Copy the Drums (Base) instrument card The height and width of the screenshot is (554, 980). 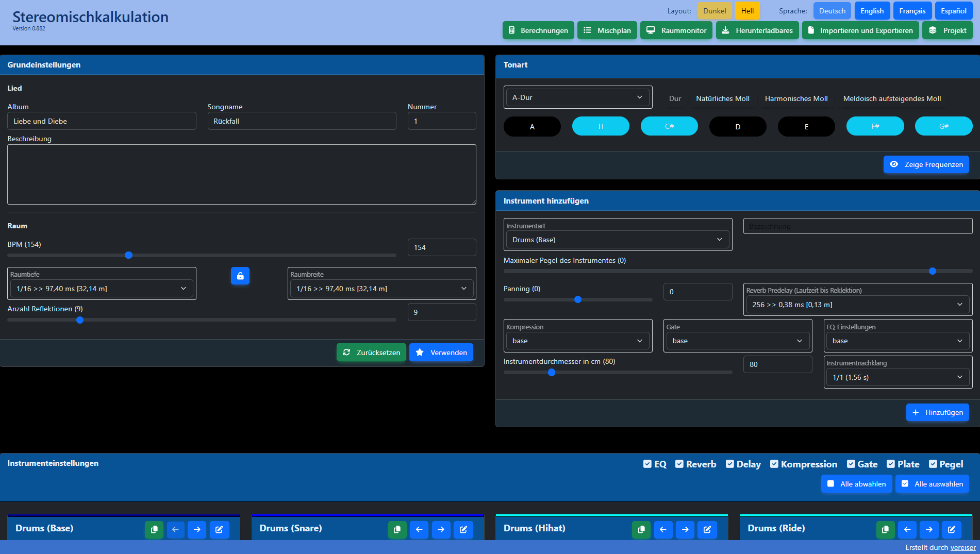tap(154, 529)
